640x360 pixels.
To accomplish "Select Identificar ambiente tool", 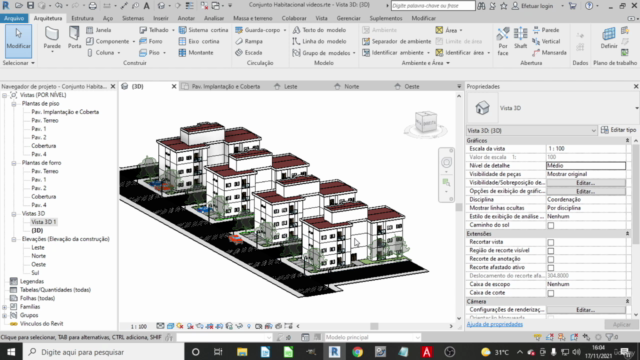I will [393, 53].
